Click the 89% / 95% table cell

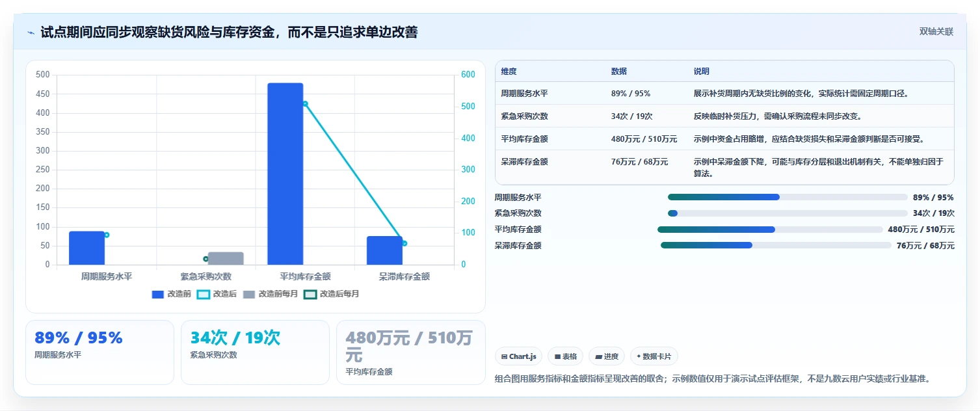tap(631, 94)
